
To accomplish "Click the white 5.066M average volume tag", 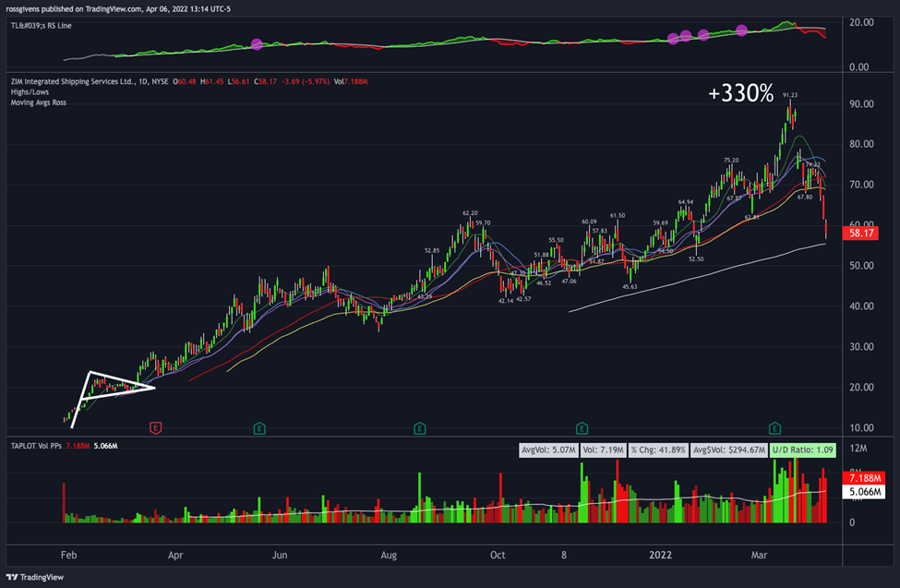I will (864, 491).
